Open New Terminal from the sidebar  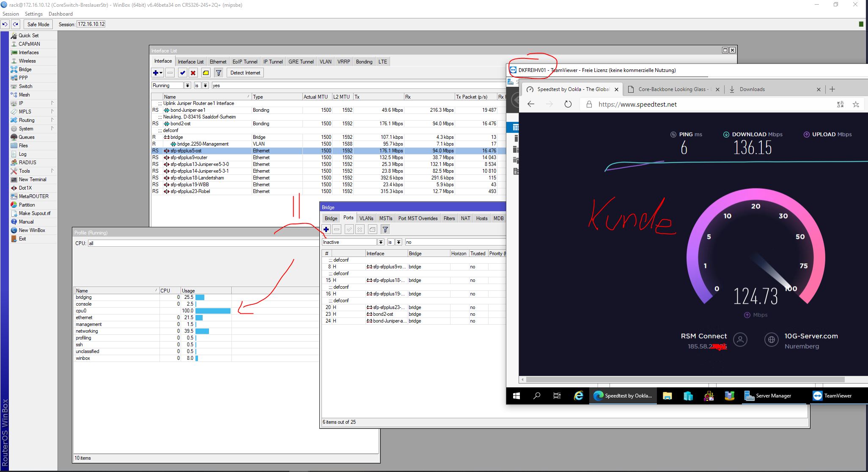(33, 179)
